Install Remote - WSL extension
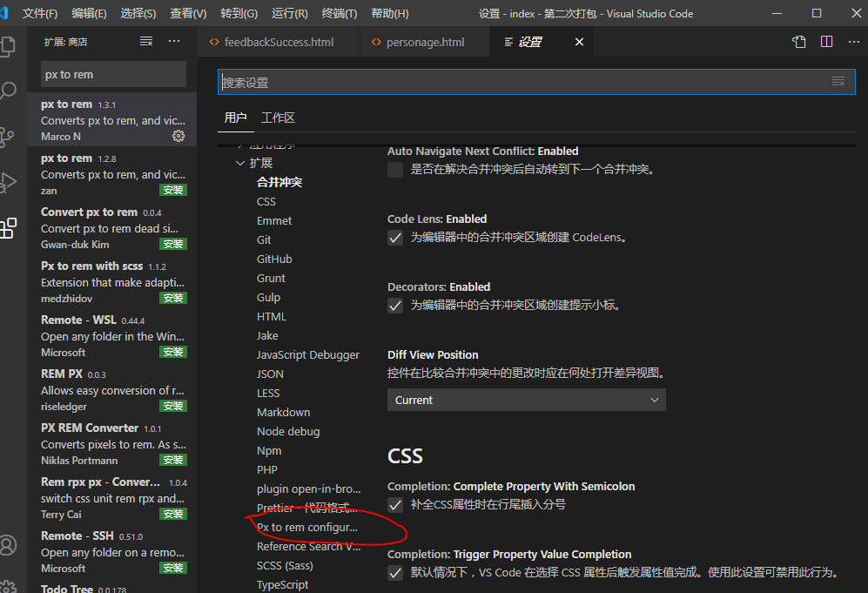Image resolution: width=868 pixels, height=593 pixels. point(173,352)
